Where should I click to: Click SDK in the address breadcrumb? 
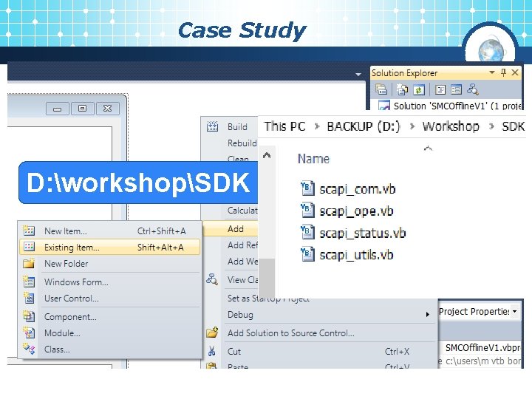coord(513,126)
